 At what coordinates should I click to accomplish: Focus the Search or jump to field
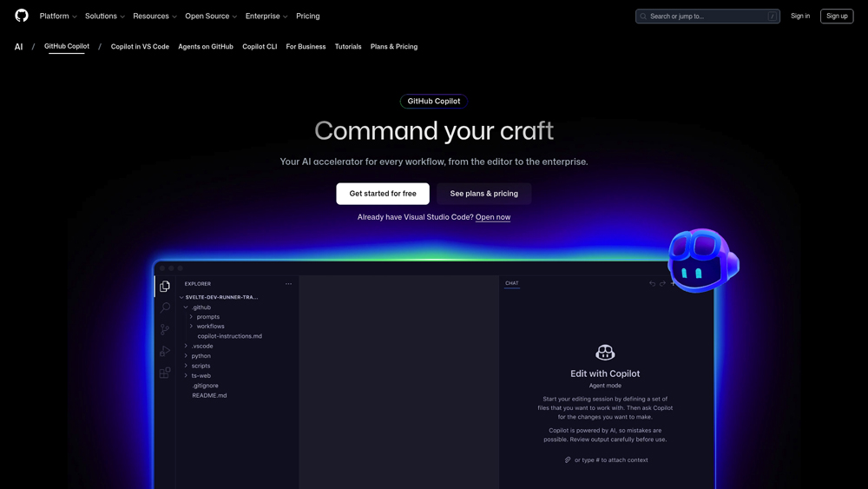pos(707,16)
